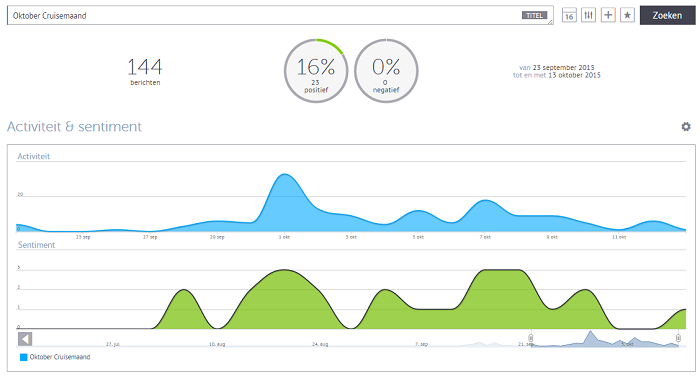Image resolution: width=700 pixels, height=381 pixels.
Task: Click the Sentiment chart label
Action: point(36,245)
